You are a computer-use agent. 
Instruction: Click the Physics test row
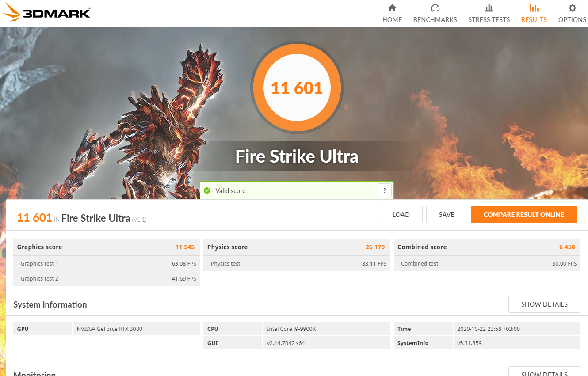[297, 263]
